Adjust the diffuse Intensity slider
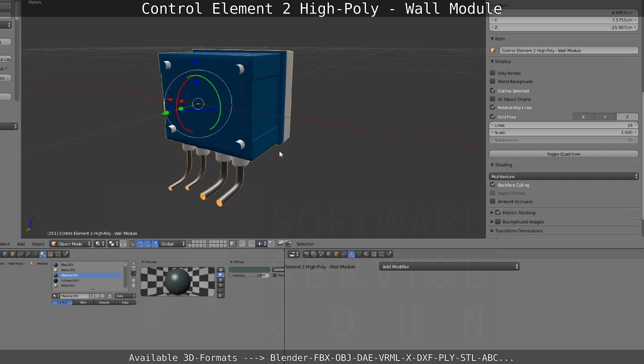The image size is (644, 364). (249, 275)
